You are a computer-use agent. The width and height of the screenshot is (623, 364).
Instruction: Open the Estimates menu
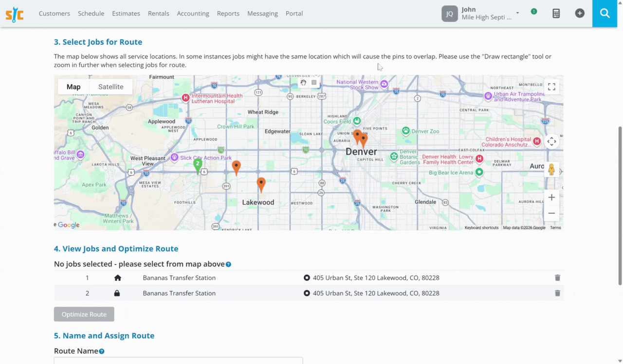(x=126, y=14)
